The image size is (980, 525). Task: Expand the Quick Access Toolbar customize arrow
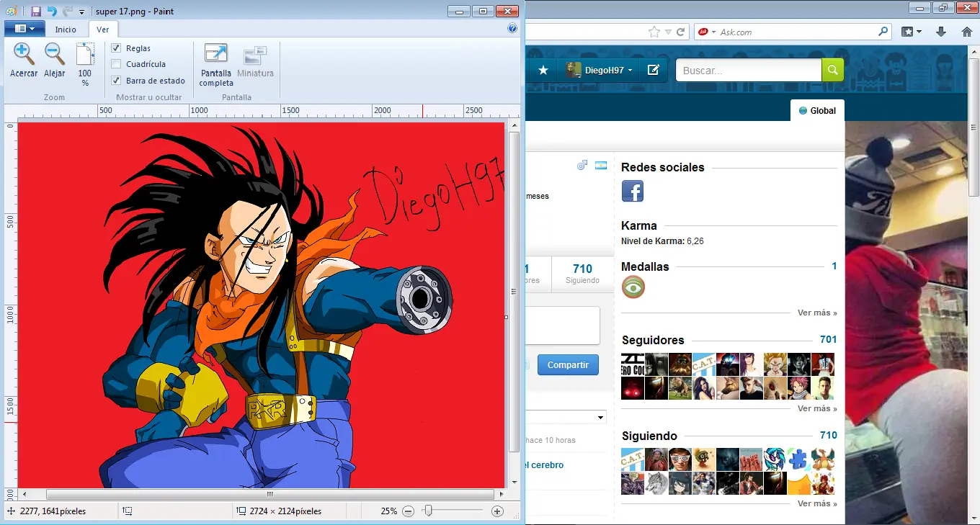tap(81, 12)
